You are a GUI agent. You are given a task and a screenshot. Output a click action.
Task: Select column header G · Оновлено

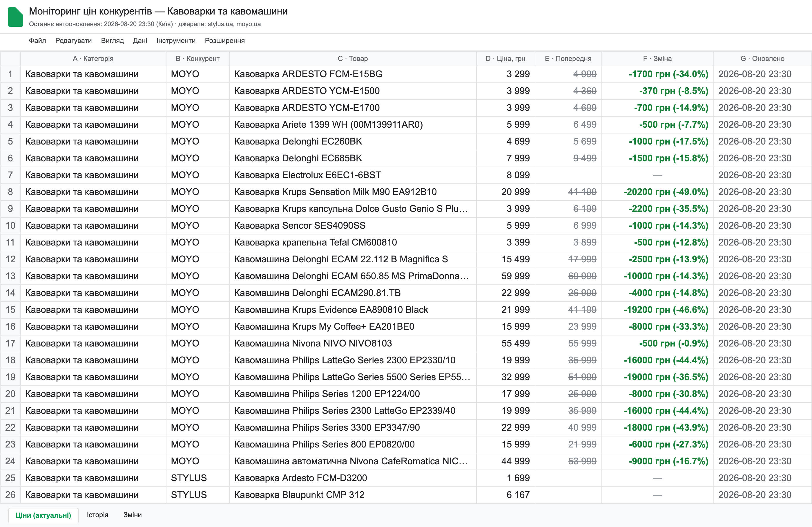[x=762, y=58]
